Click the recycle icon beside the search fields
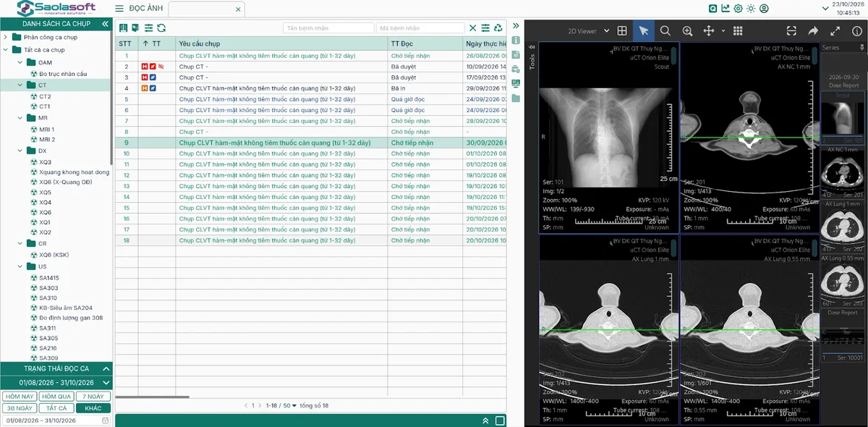Viewport: 868px width, 427px height. [x=498, y=28]
